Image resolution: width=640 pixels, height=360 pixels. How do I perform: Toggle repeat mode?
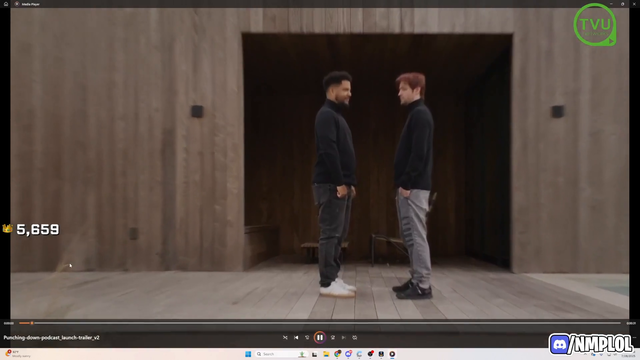pos(355,338)
